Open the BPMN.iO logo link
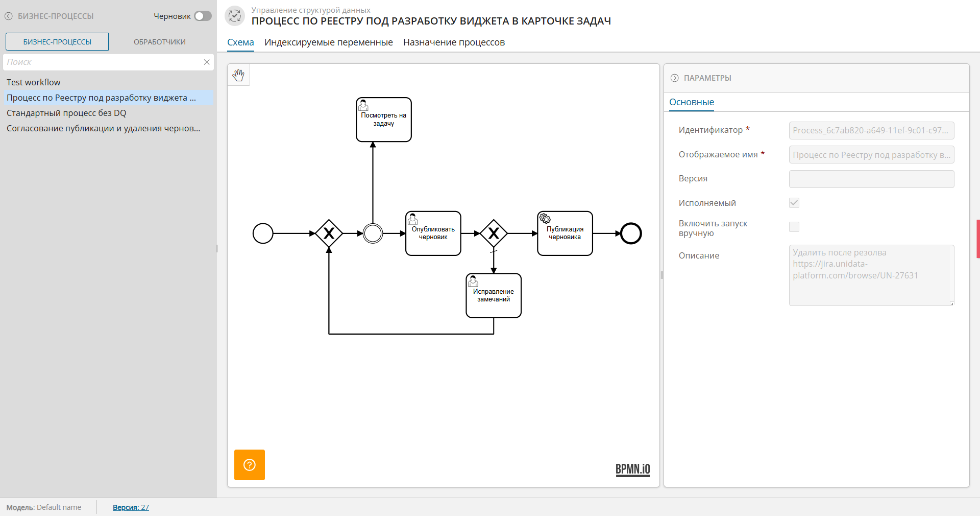980x516 pixels. (632, 469)
